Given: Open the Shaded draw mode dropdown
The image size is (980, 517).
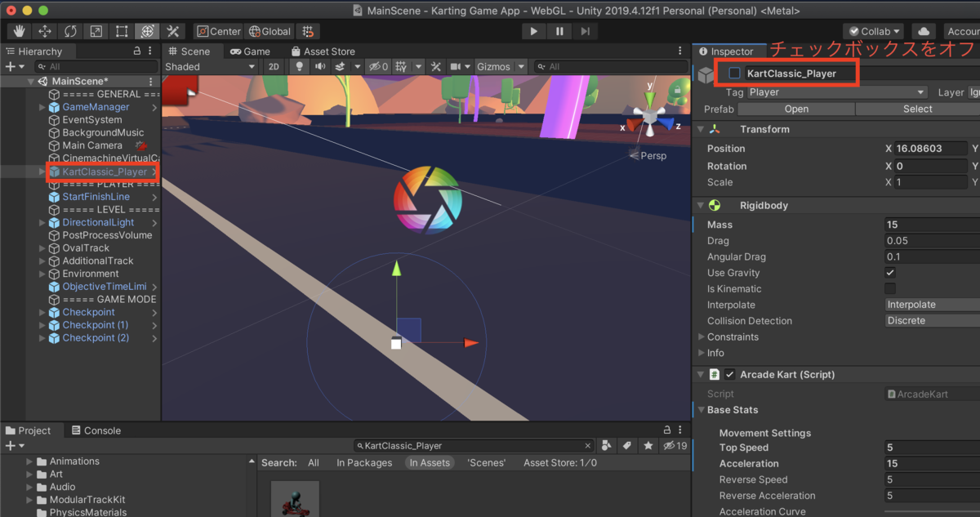Looking at the screenshot, I should point(212,66).
